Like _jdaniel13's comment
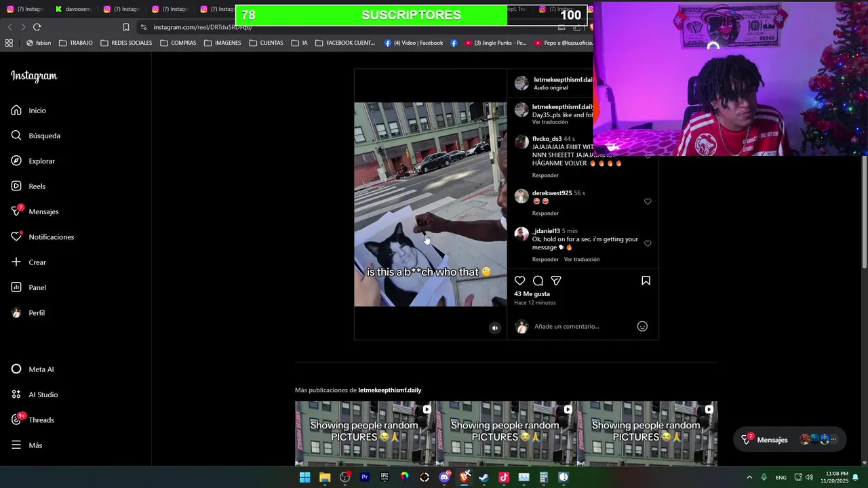Image resolution: width=868 pixels, height=488 pixels. tap(648, 243)
